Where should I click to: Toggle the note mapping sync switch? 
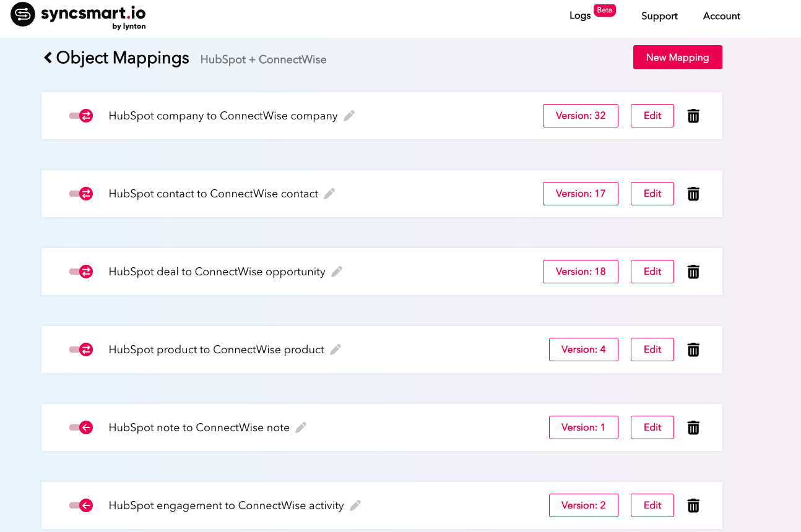click(81, 427)
